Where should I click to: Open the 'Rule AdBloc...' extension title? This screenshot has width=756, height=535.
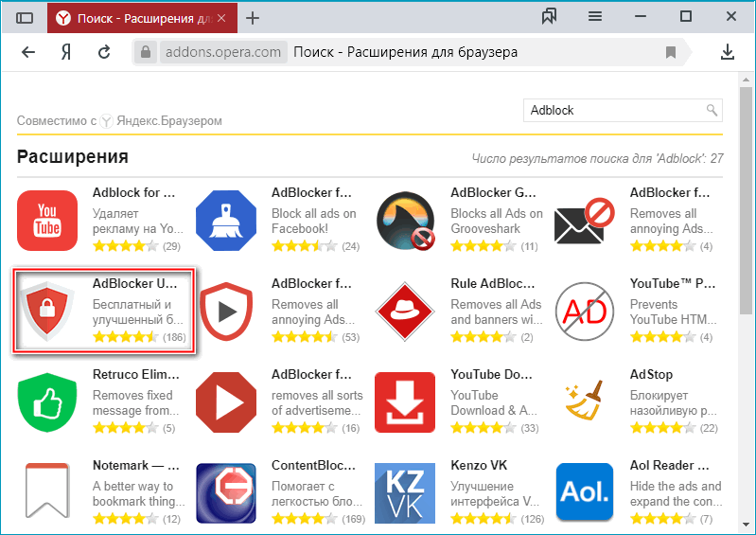click(493, 283)
